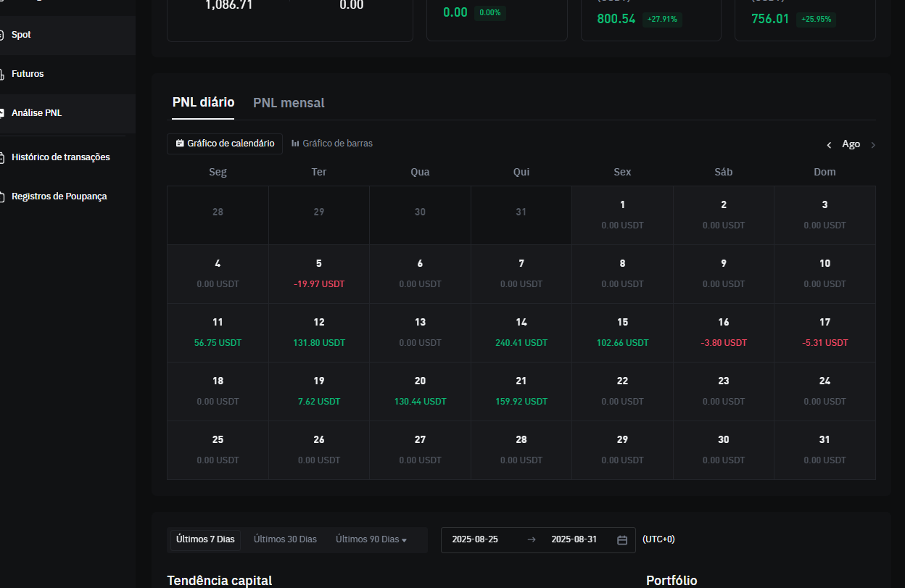Image resolution: width=905 pixels, height=588 pixels.
Task: Select the Gráfico de calendário view
Action: coord(225,144)
